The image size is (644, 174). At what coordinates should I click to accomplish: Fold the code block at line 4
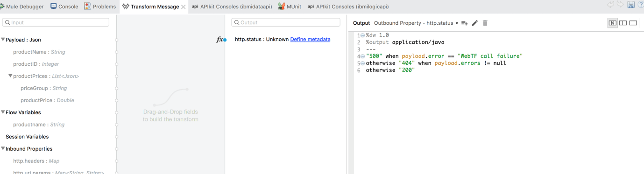363,56
